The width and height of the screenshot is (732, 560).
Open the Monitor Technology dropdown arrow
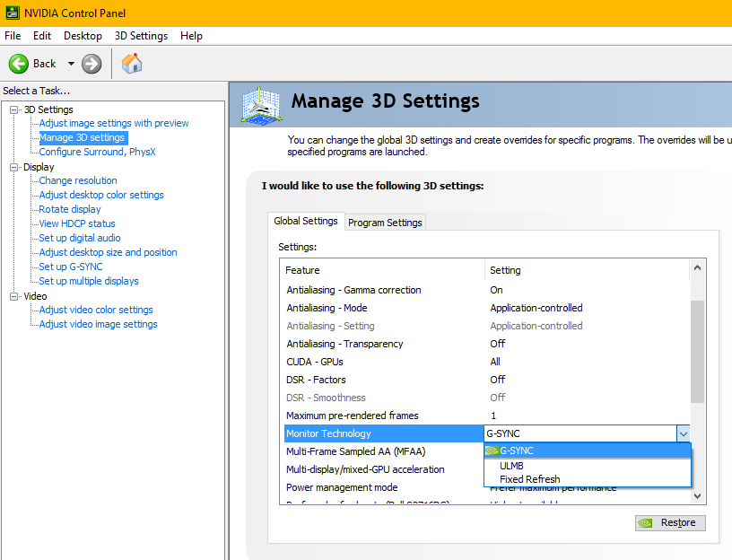click(683, 433)
